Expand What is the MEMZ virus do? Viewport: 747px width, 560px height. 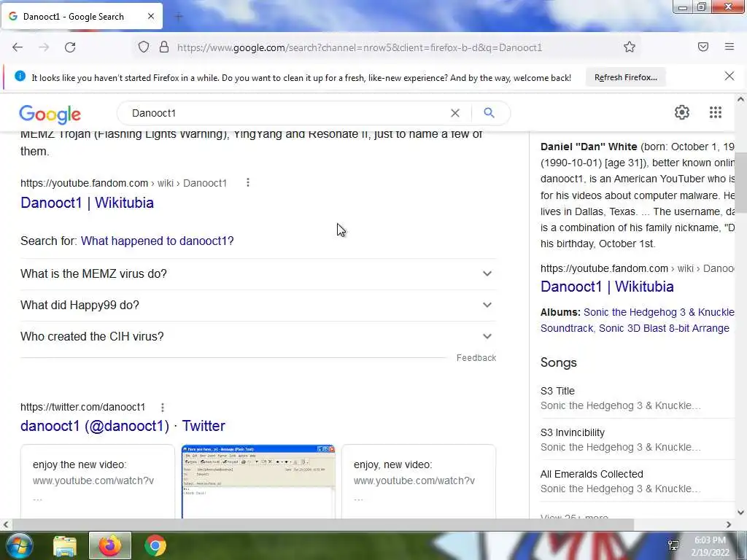coord(258,274)
